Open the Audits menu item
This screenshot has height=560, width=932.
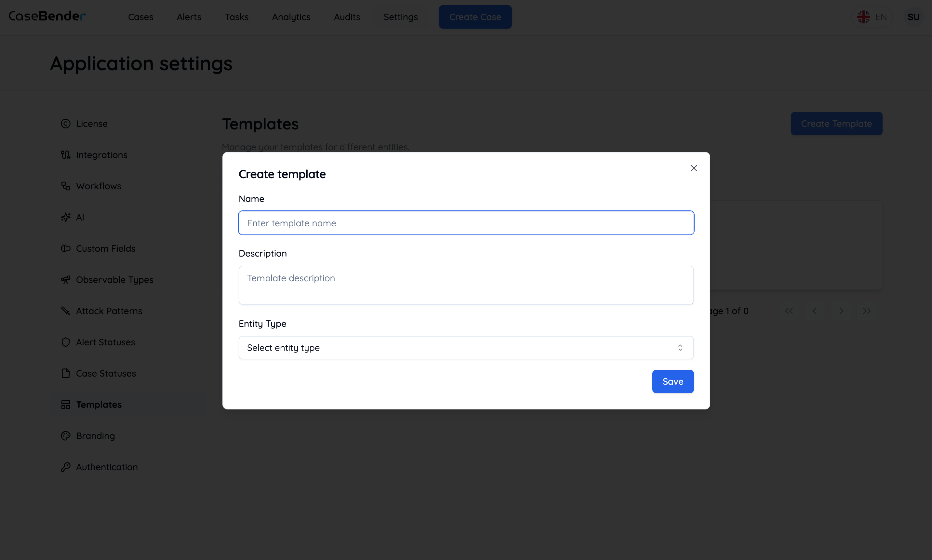click(346, 17)
